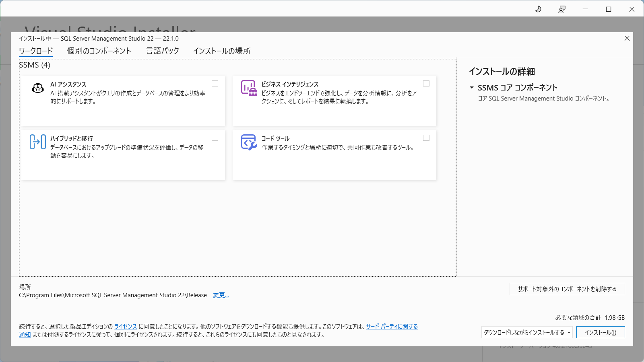Go to インストールの場所 tab
644x362 pixels.
222,51
